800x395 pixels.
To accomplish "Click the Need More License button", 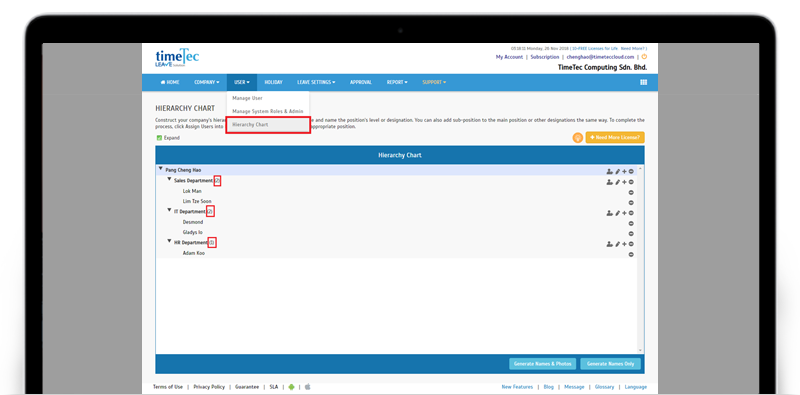I will click(x=615, y=138).
